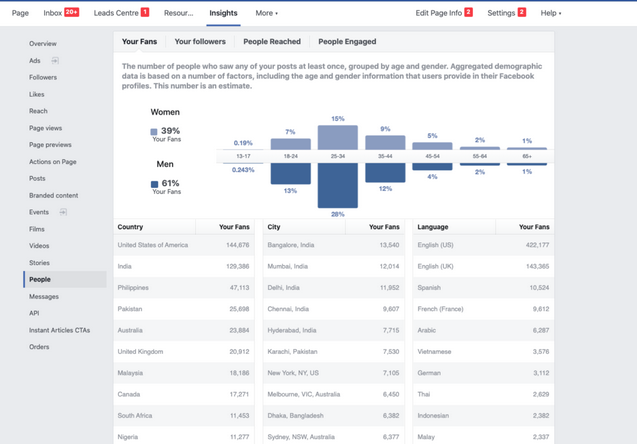Select Instant Articles CTAs in sidebar
Viewport: 637px width, 444px height.
click(59, 330)
